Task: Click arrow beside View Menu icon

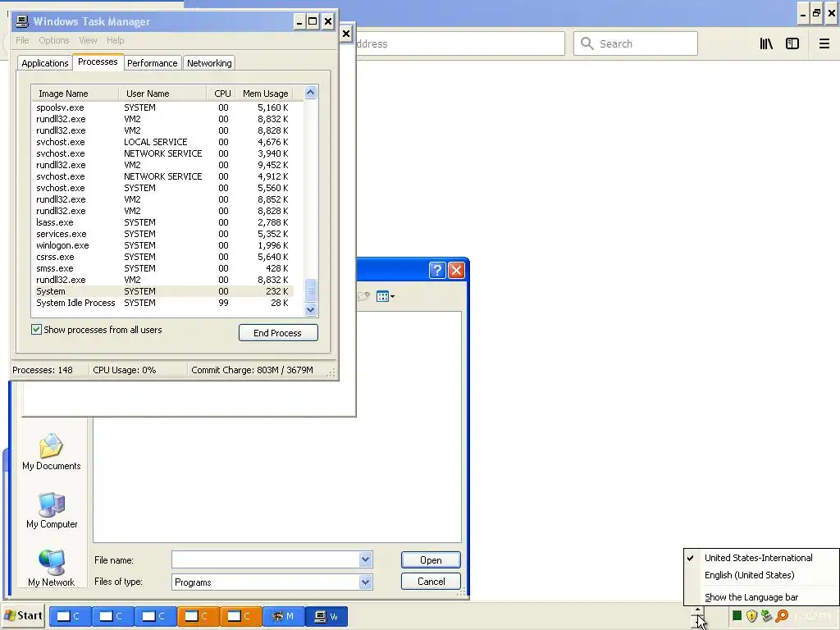Action: pyautogui.click(x=393, y=296)
